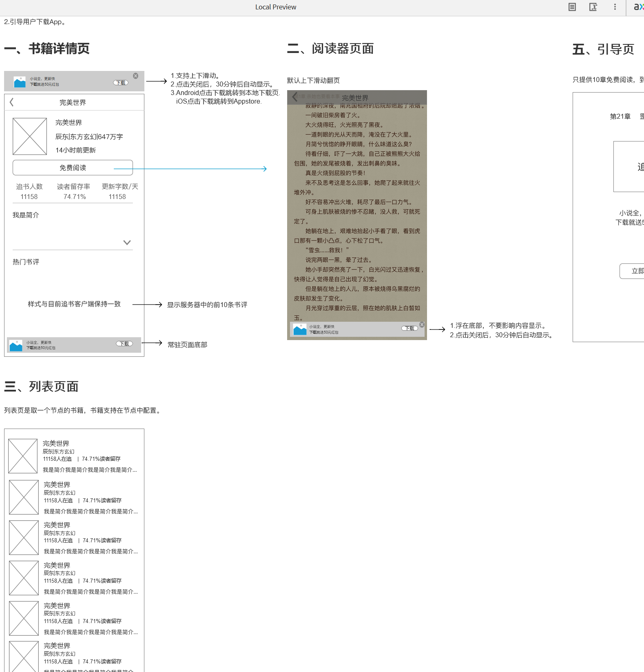Screen dimensions: 644x672
Task: Open fourth book cover in list page
Action: point(24,578)
